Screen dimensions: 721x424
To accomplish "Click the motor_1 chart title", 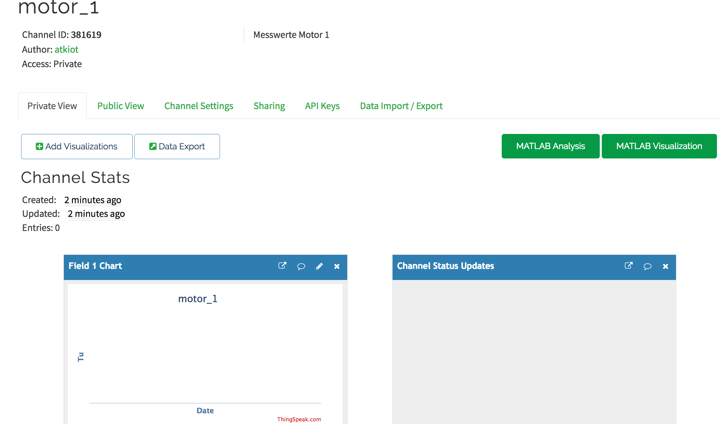I will pyautogui.click(x=197, y=299).
